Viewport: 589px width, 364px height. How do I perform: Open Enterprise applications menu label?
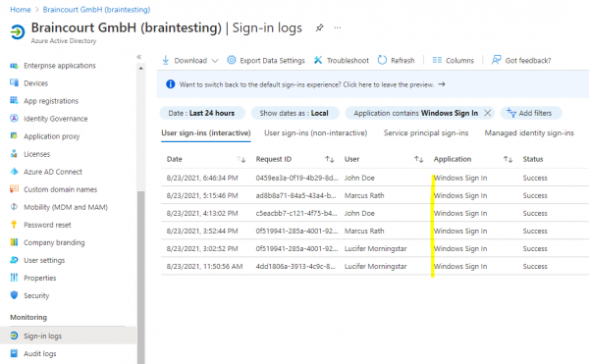pos(60,66)
